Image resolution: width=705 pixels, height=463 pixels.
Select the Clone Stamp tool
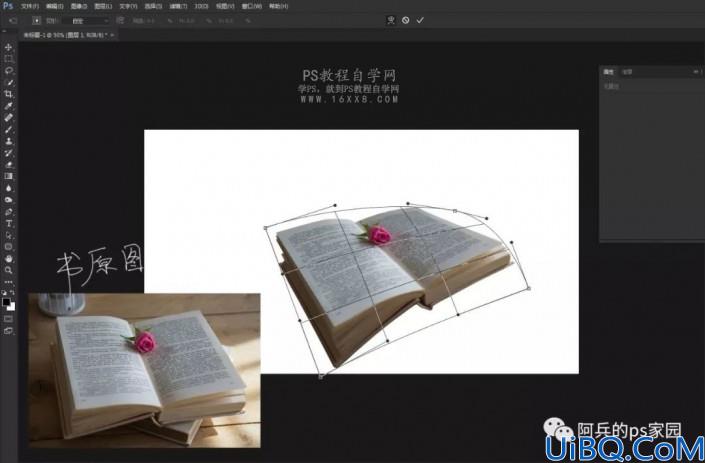pos(8,141)
